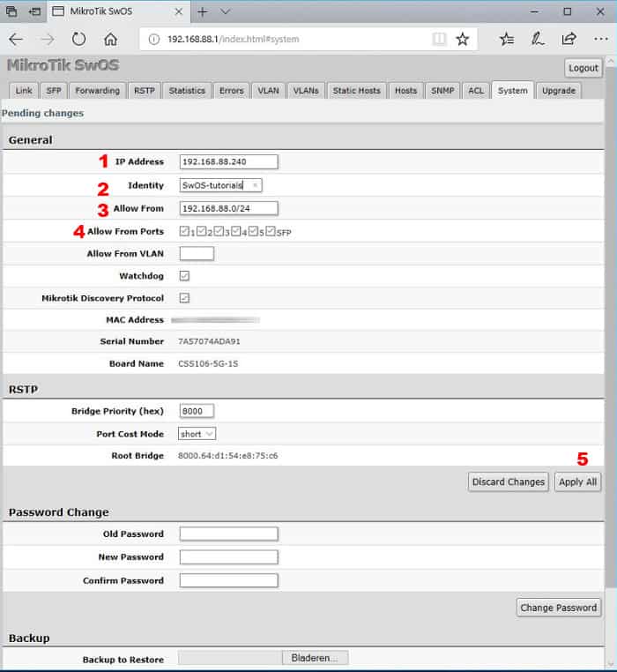Switch to the SFP tab
This screenshot has height=672, width=617.
pyautogui.click(x=54, y=91)
